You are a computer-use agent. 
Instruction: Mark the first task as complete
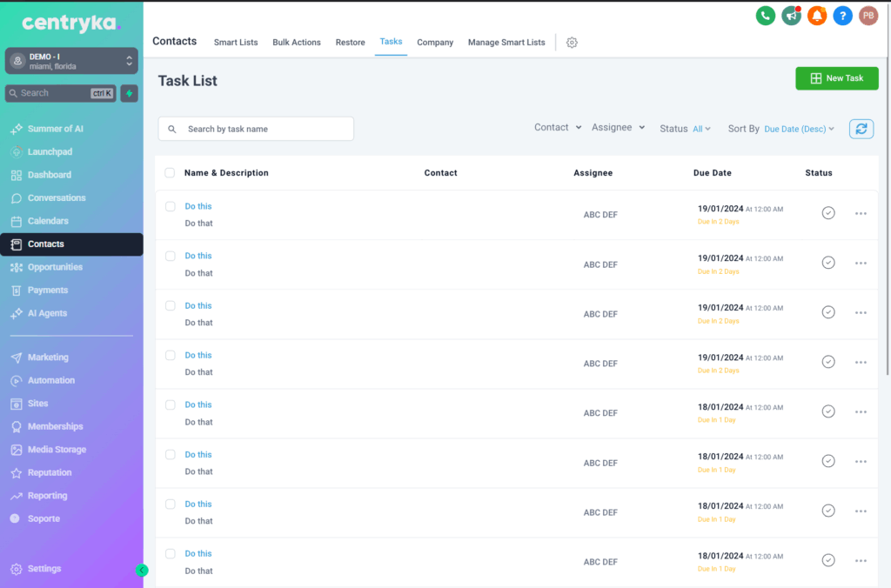(828, 213)
